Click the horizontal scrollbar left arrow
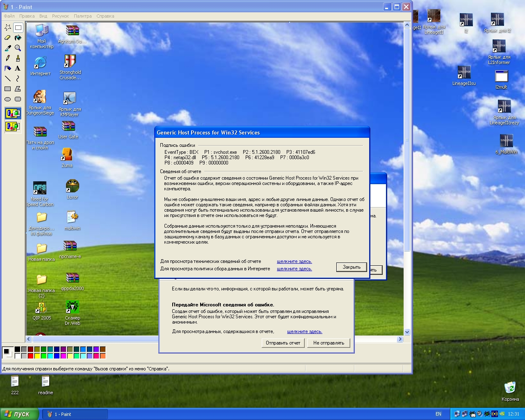The height and width of the screenshot is (420, 525). point(29,339)
